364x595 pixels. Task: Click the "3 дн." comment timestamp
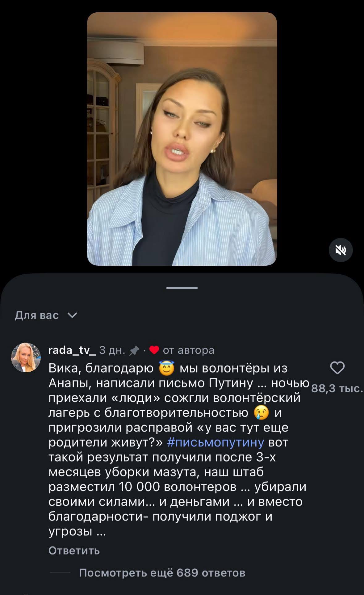112,350
